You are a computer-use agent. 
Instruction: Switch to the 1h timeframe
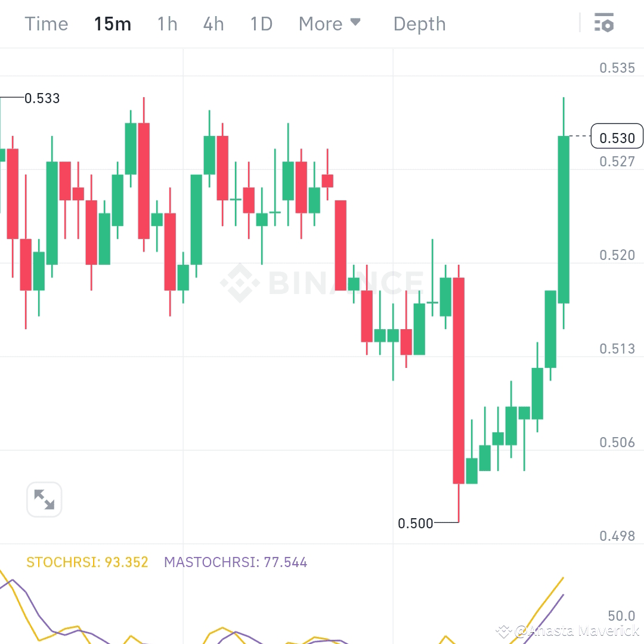click(167, 24)
